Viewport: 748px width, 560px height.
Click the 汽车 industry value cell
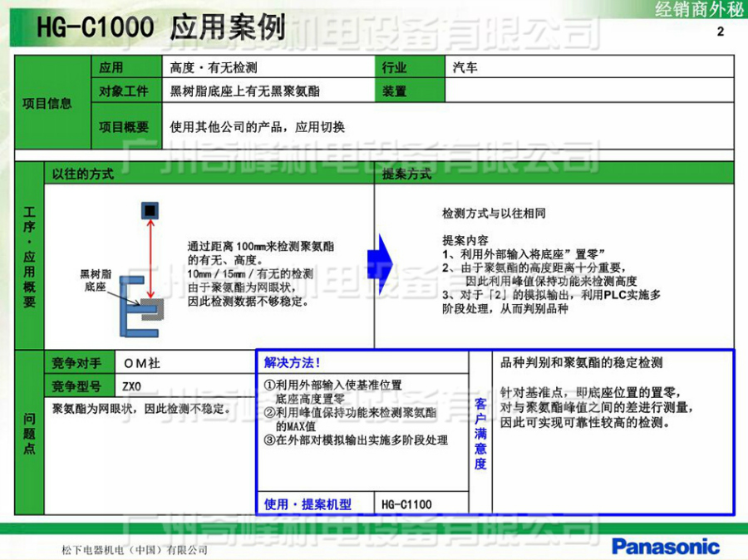pos(465,68)
